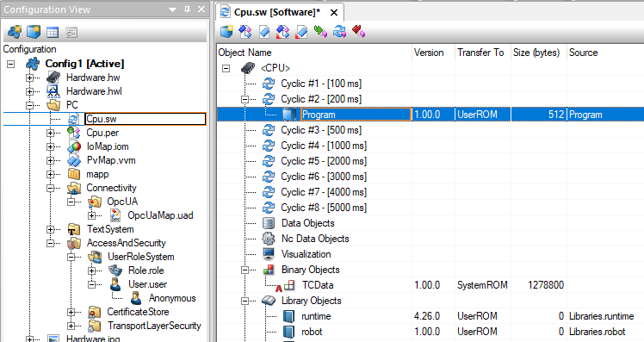Expand the TextSystem node
644x342 pixels.
(x=50, y=229)
